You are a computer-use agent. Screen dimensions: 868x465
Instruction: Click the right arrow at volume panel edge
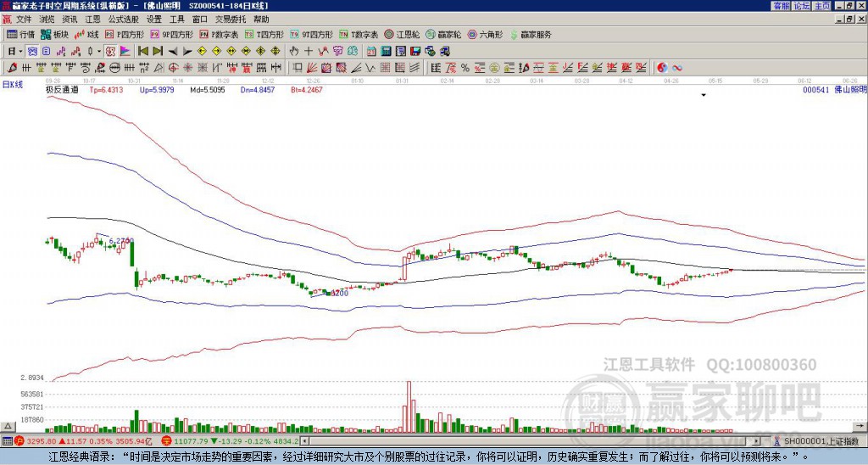point(860,426)
